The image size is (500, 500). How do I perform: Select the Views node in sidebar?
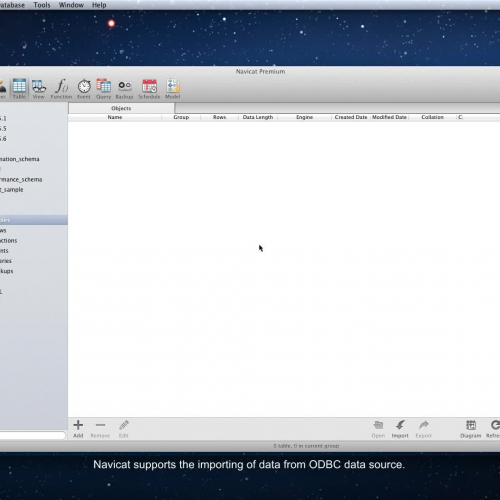3,230
